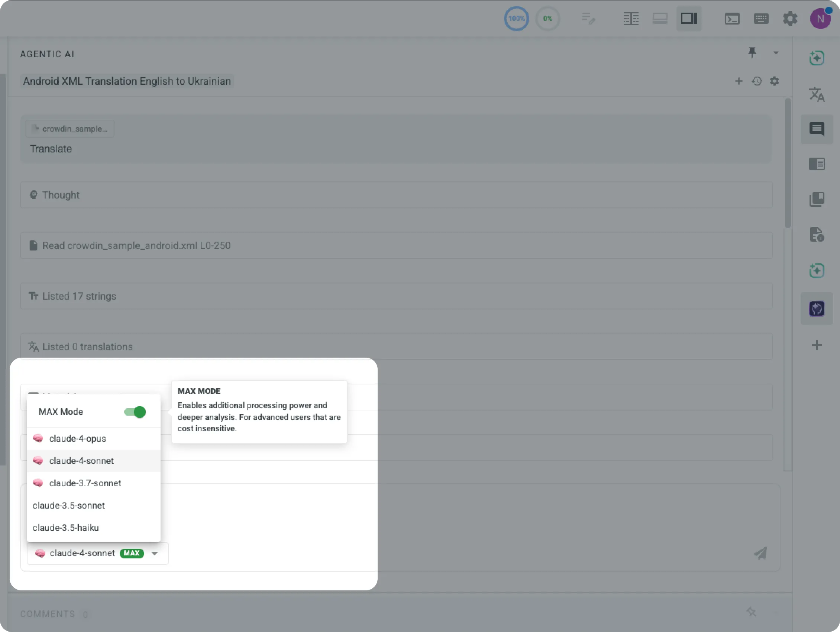Open claude-4-sonnet MAX model dropdown

(x=97, y=554)
